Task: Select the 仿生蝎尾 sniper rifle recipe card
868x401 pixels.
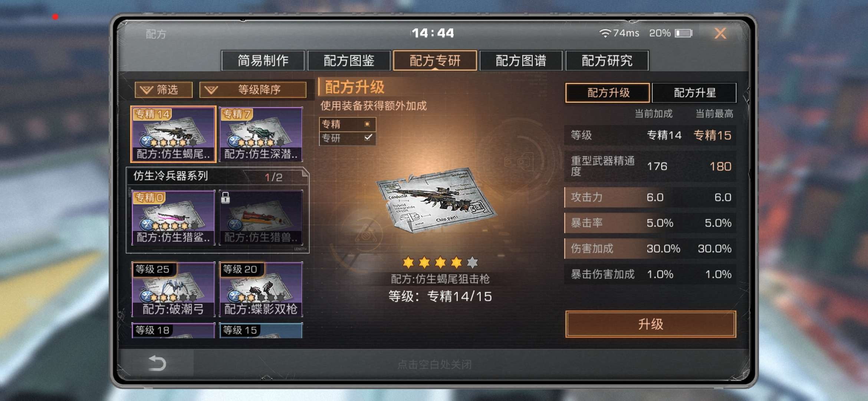Action: [x=173, y=134]
